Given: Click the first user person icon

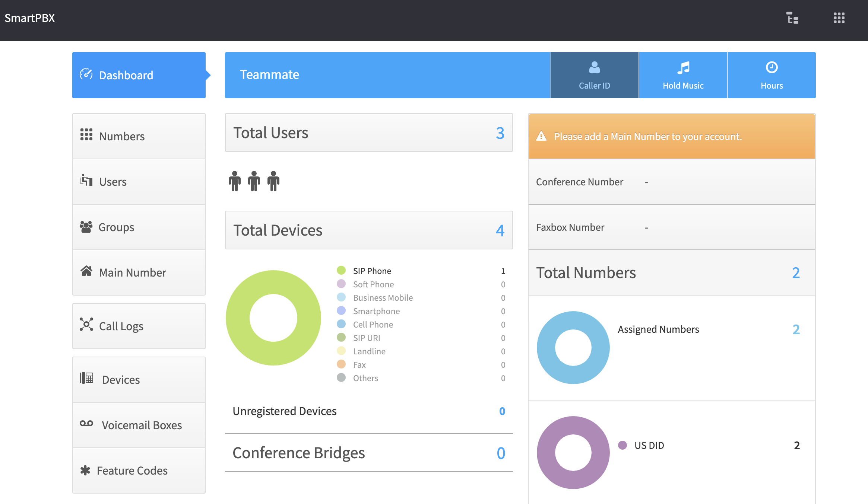Looking at the screenshot, I should click(235, 181).
